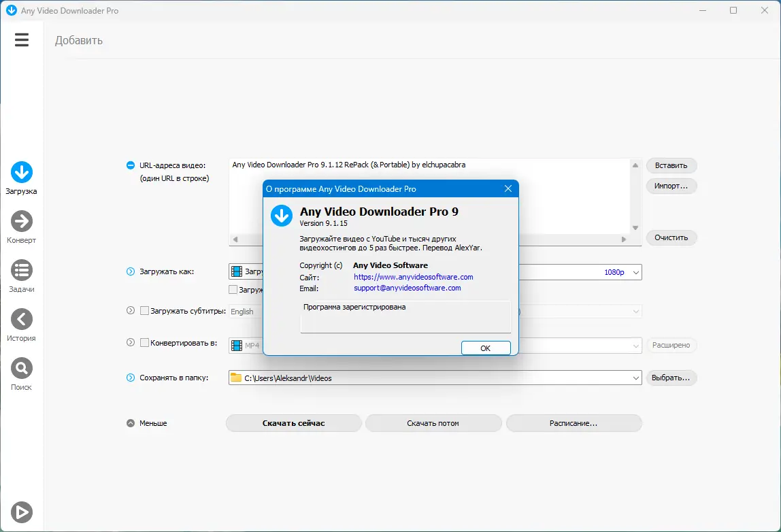Open the media player icon in sidebar
781x532 pixels.
[21, 512]
